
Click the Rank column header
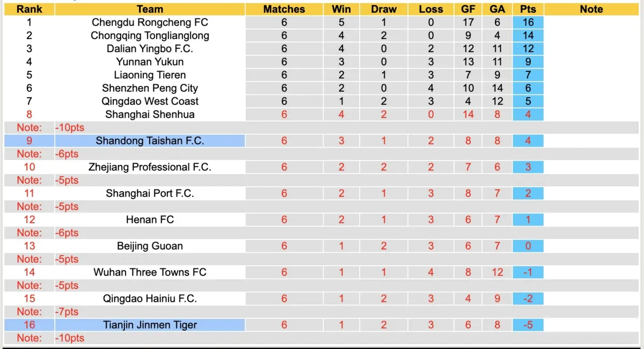(x=29, y=9)
